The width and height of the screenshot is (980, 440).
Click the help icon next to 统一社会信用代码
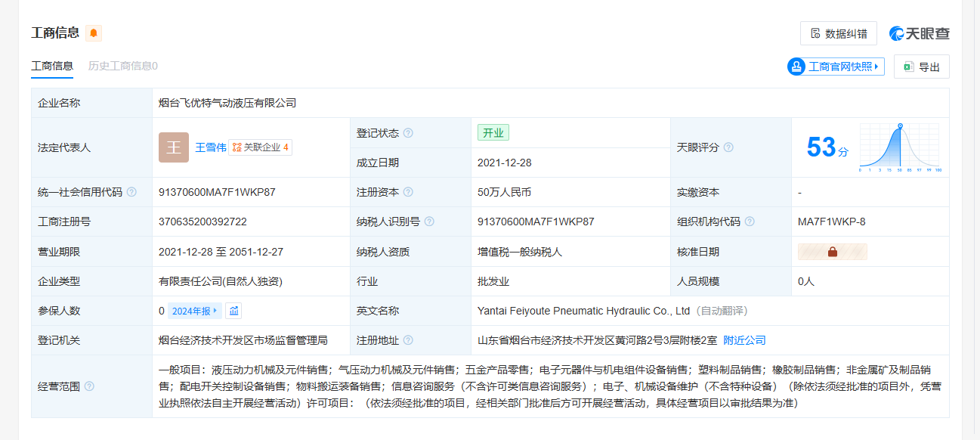tap(131, 192)
